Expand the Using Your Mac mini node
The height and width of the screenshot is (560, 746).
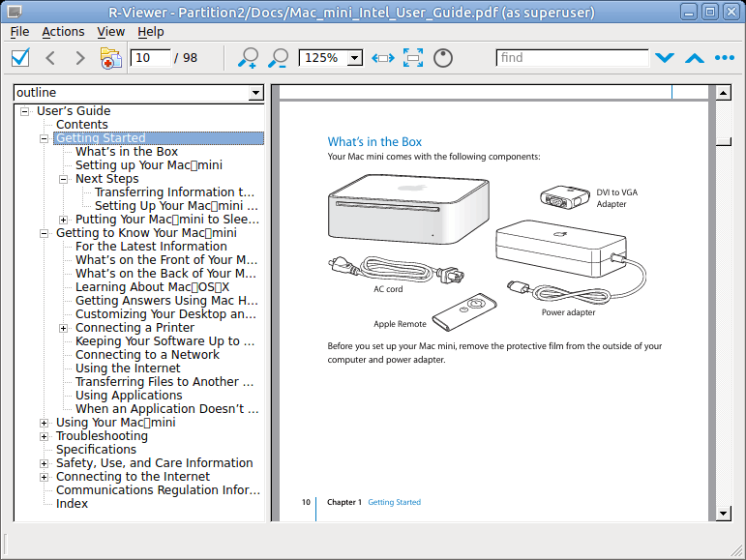tap(44, 423)
